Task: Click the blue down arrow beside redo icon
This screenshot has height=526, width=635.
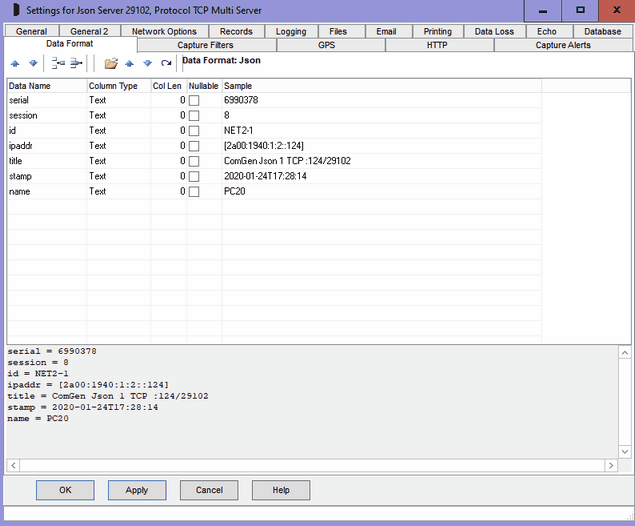Action: click(147, 63)
